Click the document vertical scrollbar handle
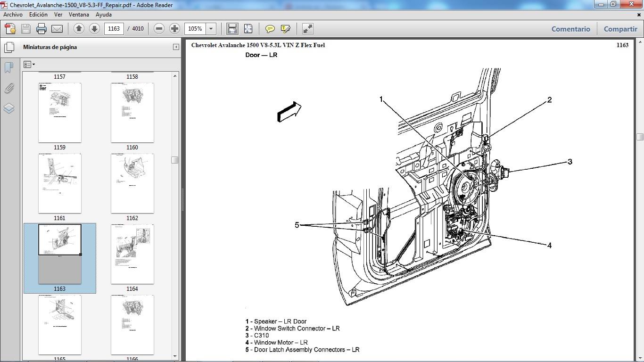The width and height of the screenshot is (644, 362). tap(640, 137)
